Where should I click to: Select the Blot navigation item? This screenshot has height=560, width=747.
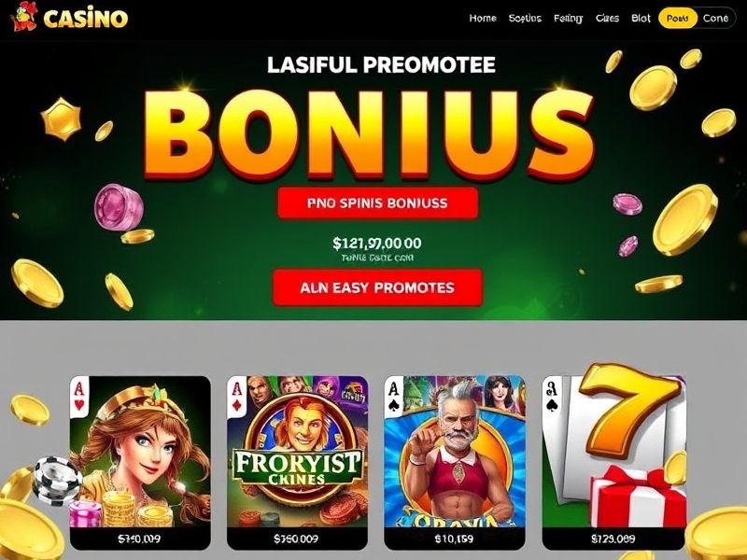(x=641, y=18)
